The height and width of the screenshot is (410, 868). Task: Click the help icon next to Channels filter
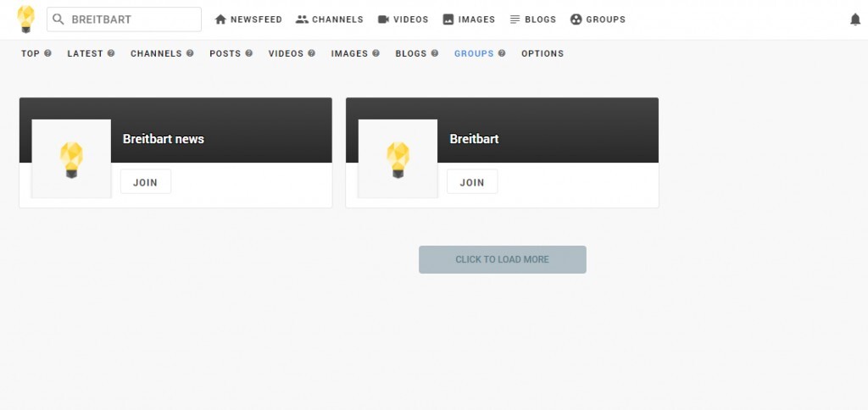[x=190, y=53]
